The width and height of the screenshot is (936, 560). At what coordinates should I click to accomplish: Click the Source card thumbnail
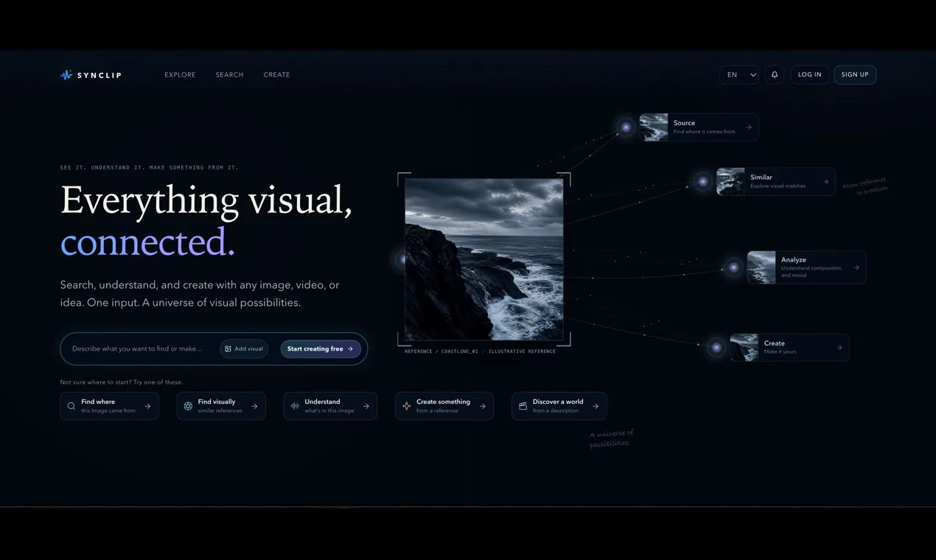pyautogui.click(x=654, y=127)
